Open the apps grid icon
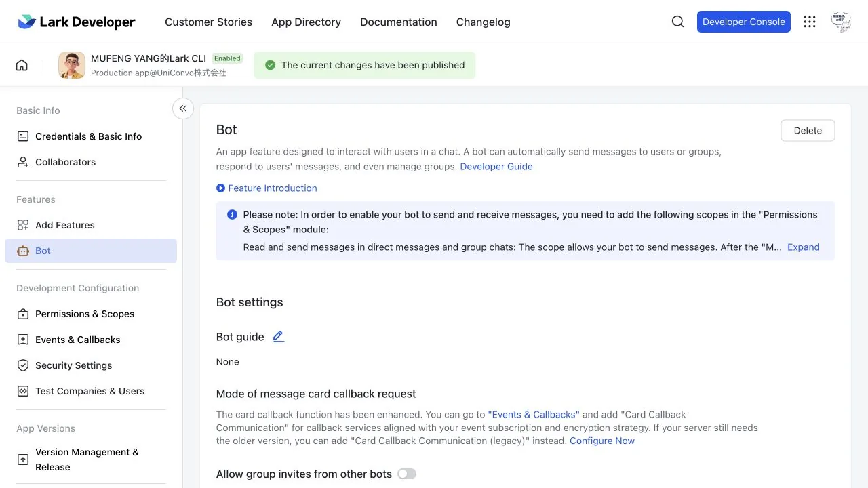 pyautogui.click(x=810, y=22)
